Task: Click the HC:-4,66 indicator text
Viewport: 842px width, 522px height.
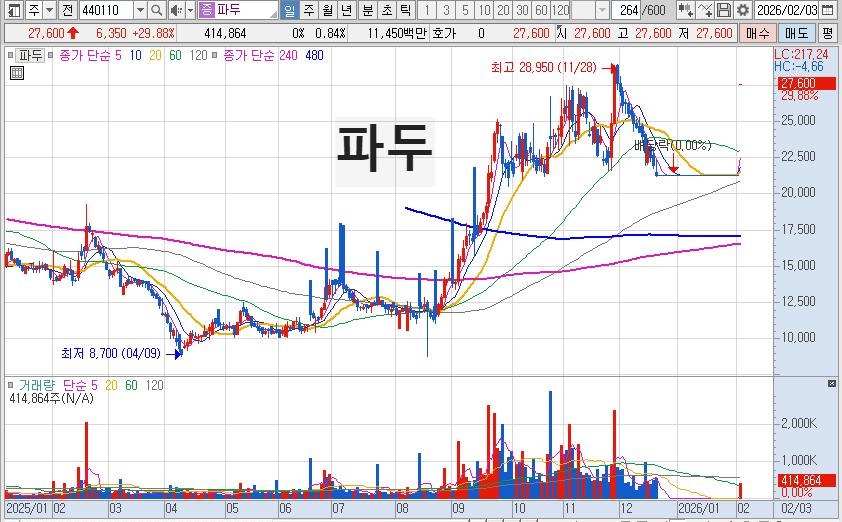Action: 799,66
